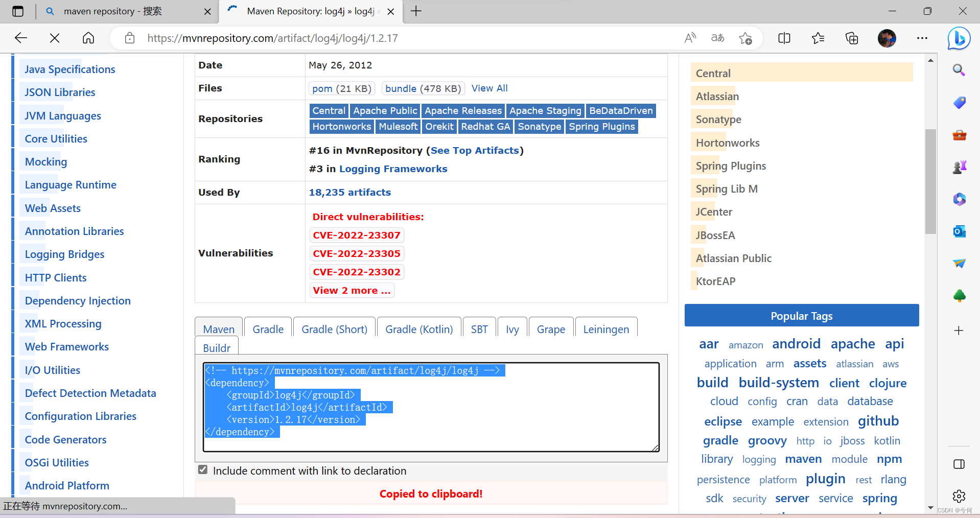
Task: Switch to the SBT snippet tab
Action: click(479, 329)
